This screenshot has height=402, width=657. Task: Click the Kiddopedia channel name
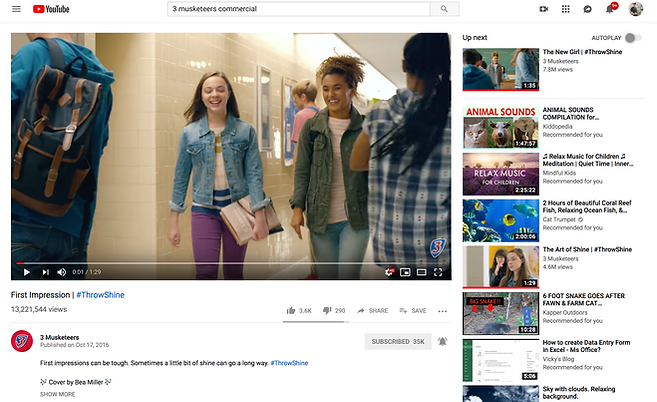click(557, 127)
